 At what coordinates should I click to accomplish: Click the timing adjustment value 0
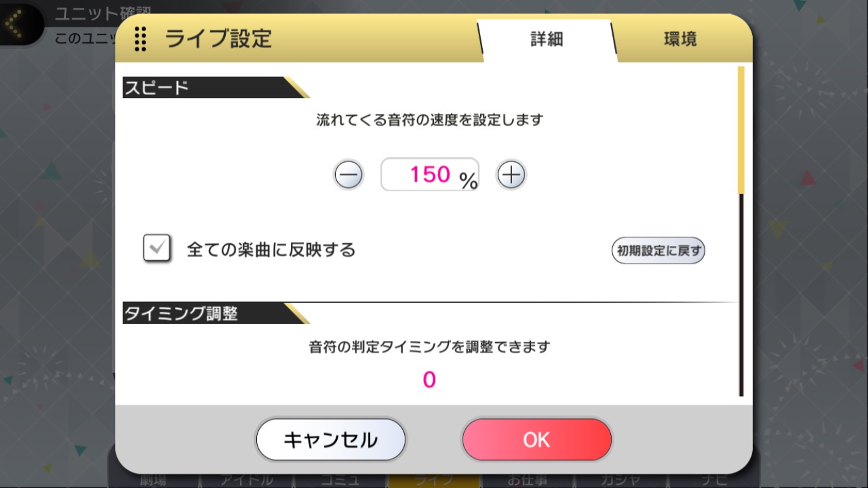click(429, 379)
